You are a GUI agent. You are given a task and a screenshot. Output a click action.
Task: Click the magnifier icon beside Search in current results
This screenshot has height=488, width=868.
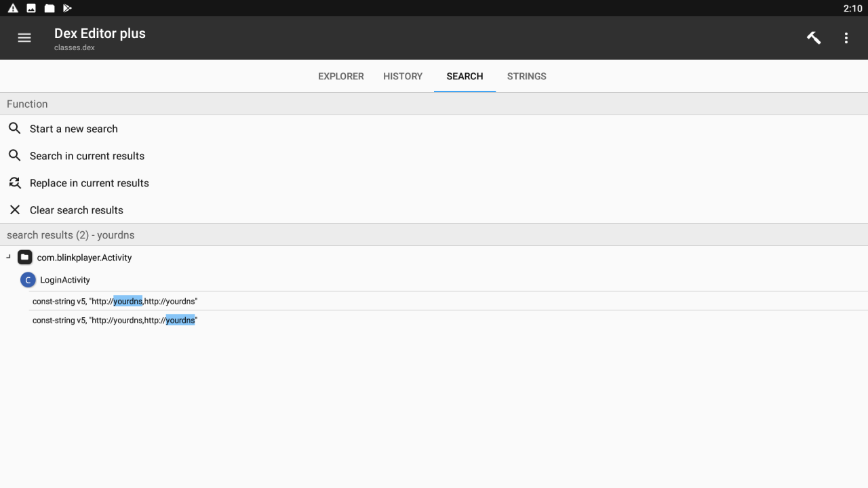[x=14, y=155]
